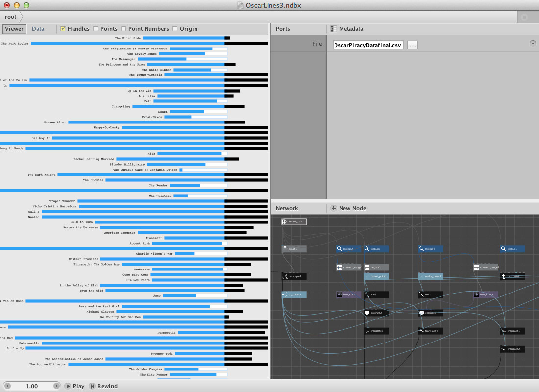Select the colorize3 node
The height and width of the screenshot is (392, 539).
coord(431,313)
